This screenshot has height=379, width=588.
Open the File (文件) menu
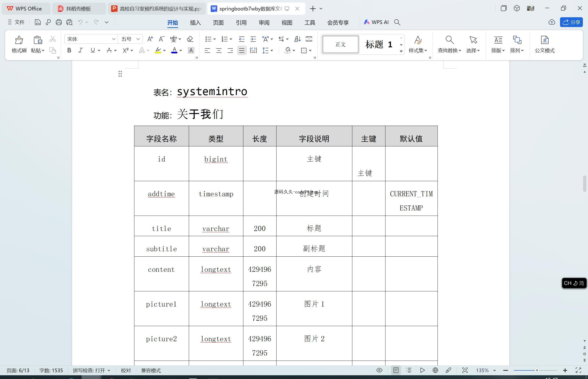click(16, 22)
